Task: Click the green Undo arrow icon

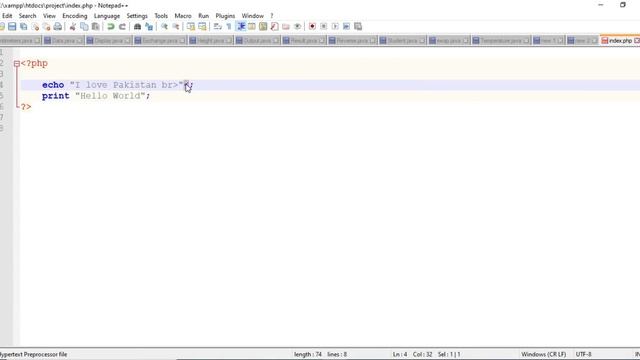Action: click(x=111, y=27)
